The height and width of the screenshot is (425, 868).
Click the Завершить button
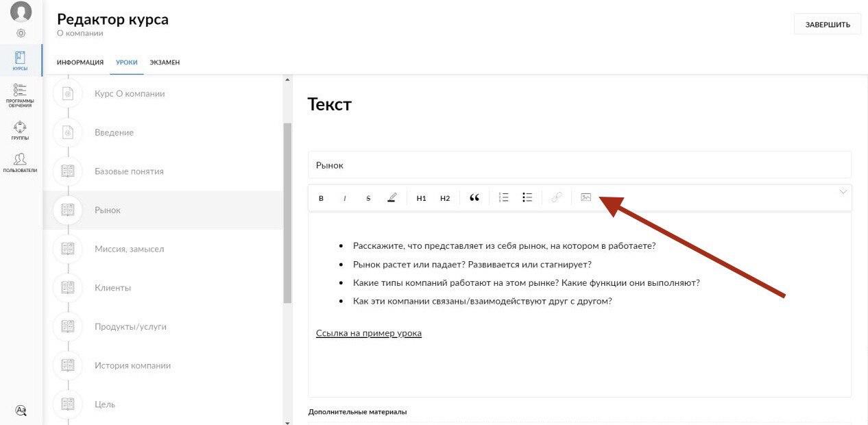(828, 25)
